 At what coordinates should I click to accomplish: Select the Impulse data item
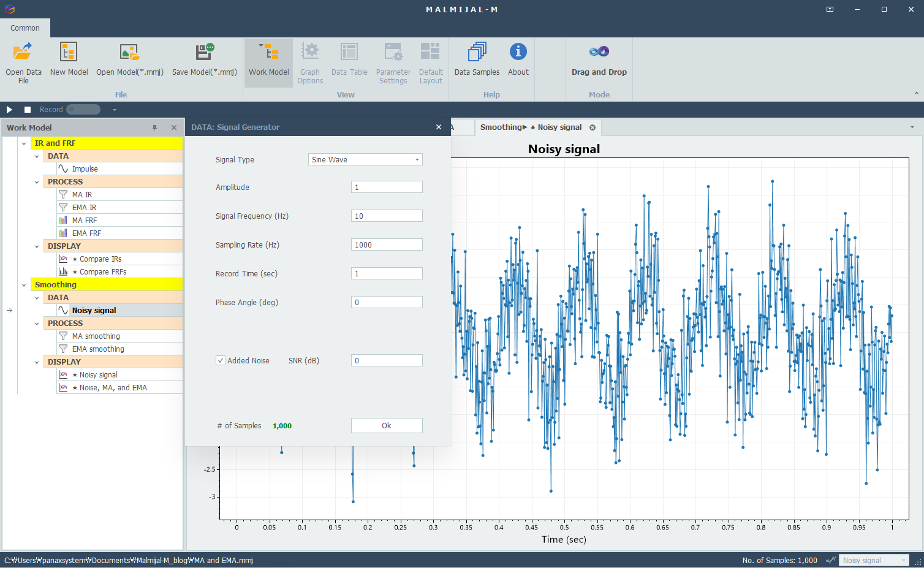point(119,169)
